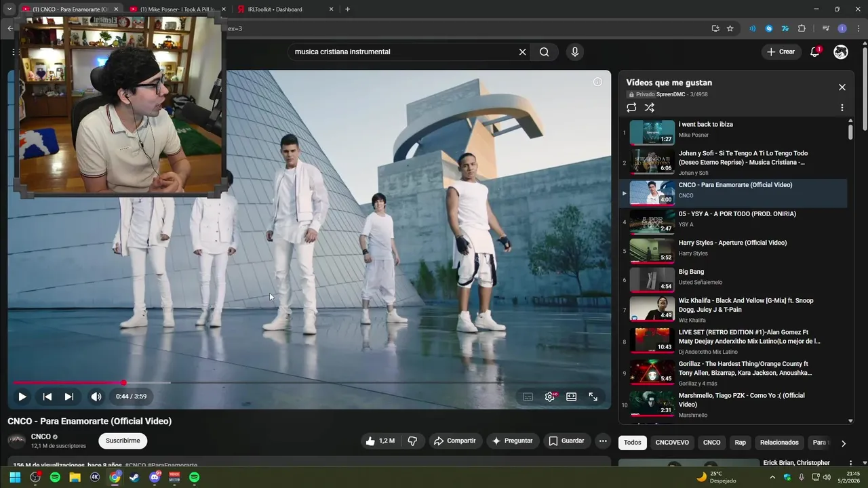Open LIVE SET Retro Edition video
The image size is (868, 488).
coord(732,342)
